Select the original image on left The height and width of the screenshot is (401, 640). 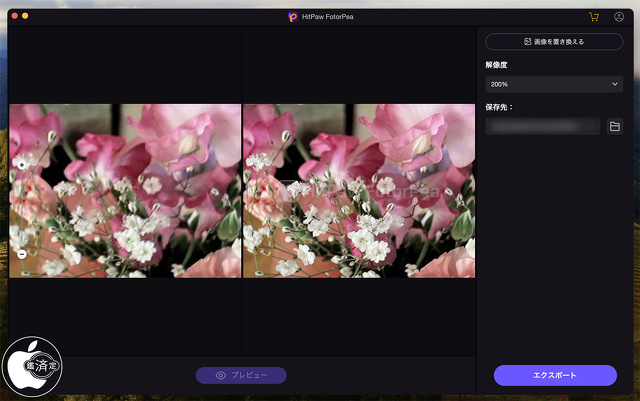pos(125,190)
